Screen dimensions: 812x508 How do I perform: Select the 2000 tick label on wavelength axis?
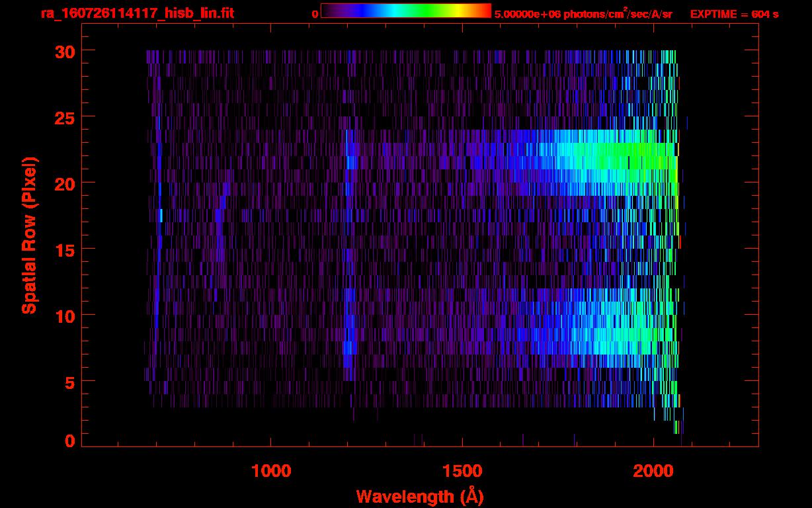click(653, 471)
